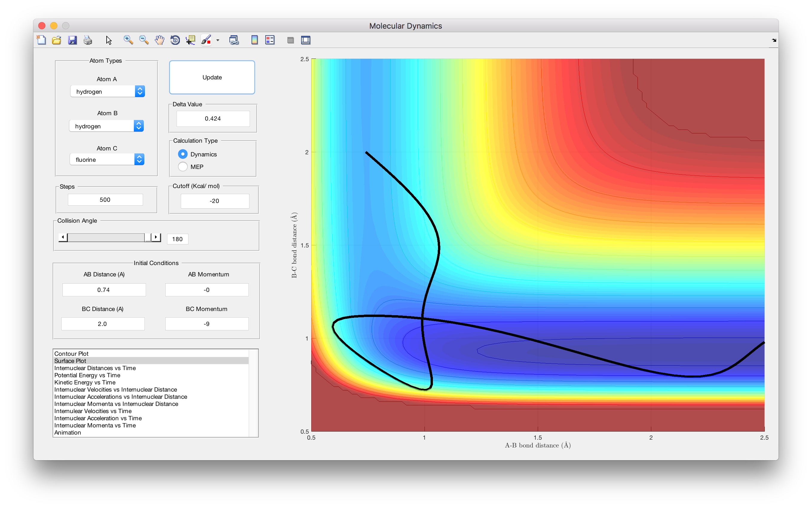Image resolution: width=812 pixels, height=508 pixels.
Task: Click the Zoom In magnifier tool
Action: 128,40
